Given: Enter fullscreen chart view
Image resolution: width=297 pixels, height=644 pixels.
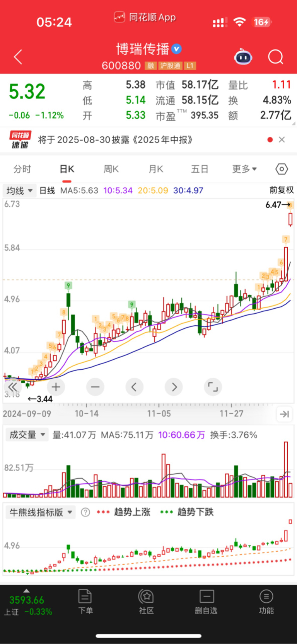Looking at the screenshot, I should tap(213, 387).
